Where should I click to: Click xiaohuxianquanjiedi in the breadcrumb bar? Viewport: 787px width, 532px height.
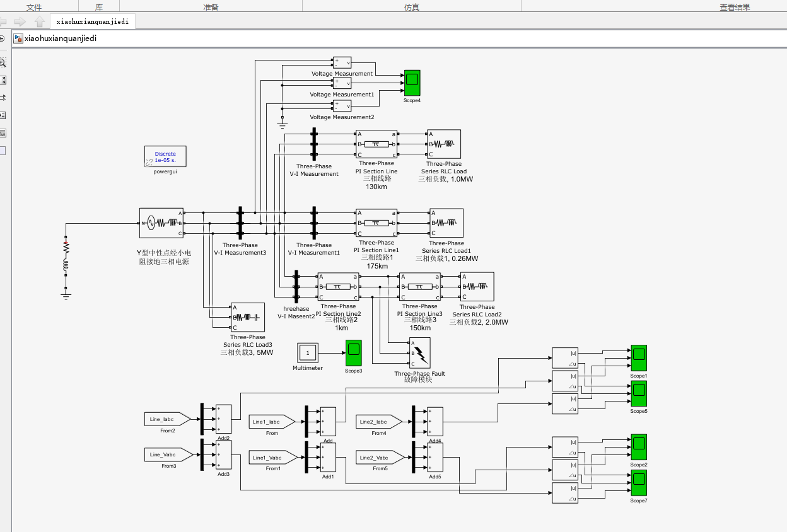(x=61, y=38)
